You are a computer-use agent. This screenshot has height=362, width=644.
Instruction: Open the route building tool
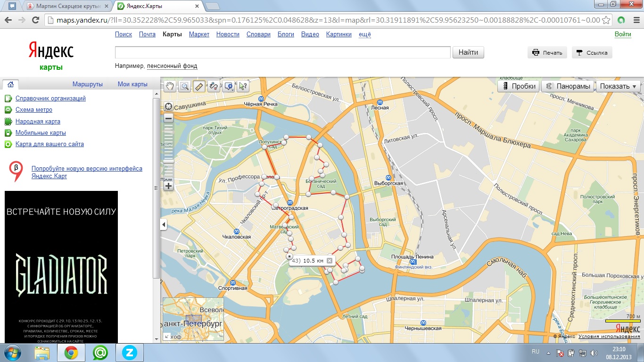(214, 86)
